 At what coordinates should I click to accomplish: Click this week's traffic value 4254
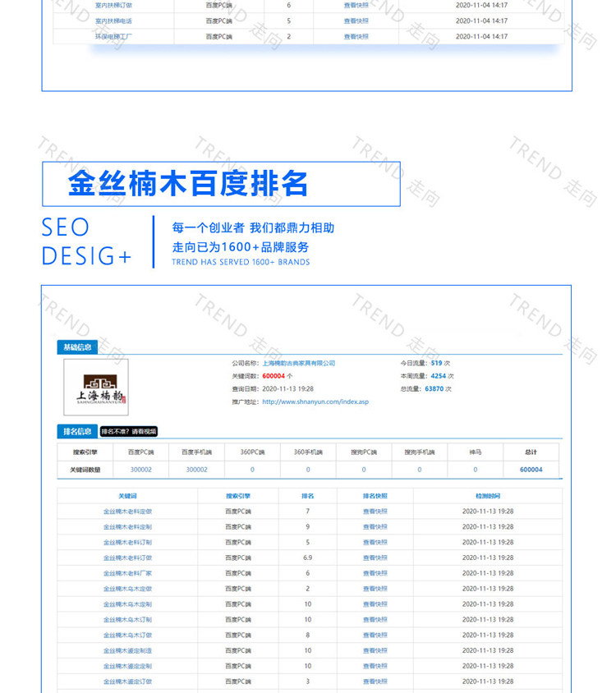point(439,376)
